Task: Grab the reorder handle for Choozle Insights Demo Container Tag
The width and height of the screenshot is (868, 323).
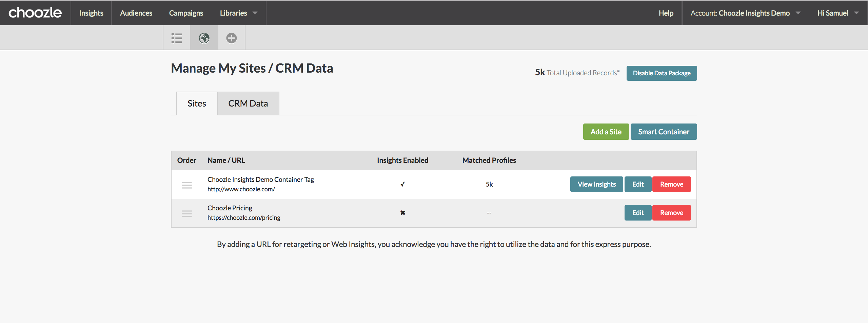Action: pyautogui.click(x=187, y=185)
